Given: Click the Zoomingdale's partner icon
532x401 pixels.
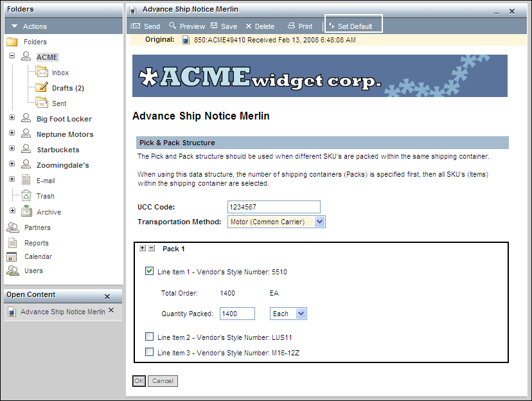Looking at the screenshot, I should 26,164.
